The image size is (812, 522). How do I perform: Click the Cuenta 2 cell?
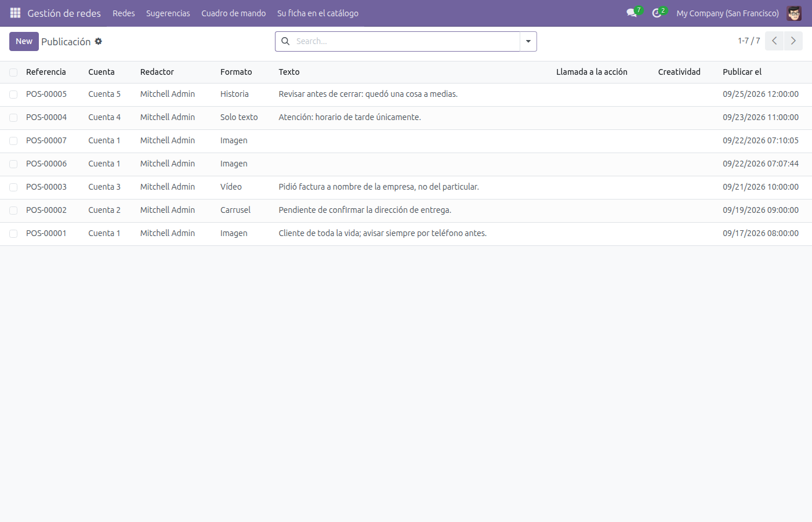[104, 210]
